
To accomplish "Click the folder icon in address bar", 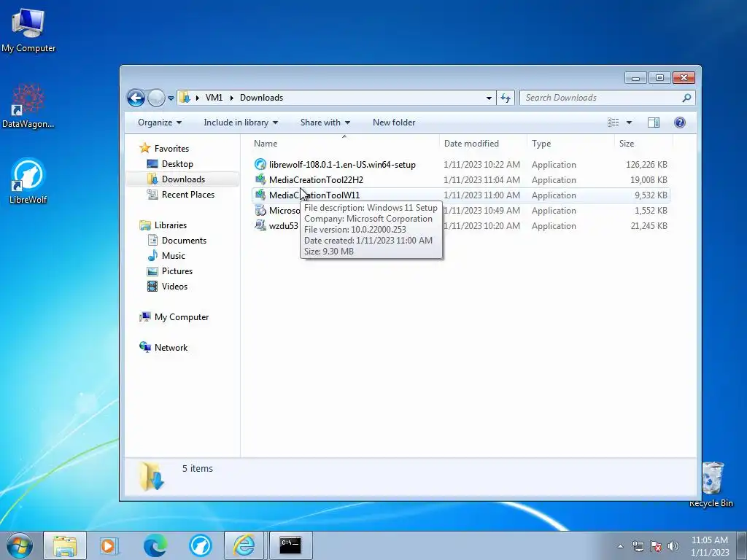I will 185,98.
